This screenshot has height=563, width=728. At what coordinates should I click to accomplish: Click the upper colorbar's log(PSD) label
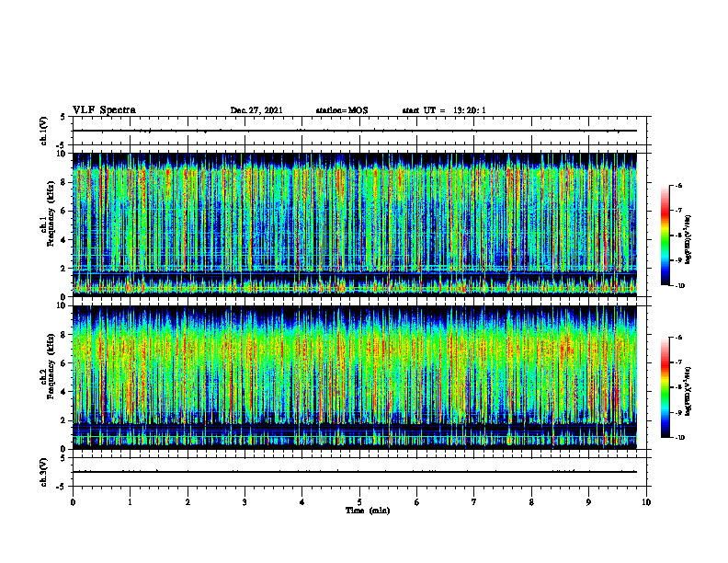tap(688, 239)
